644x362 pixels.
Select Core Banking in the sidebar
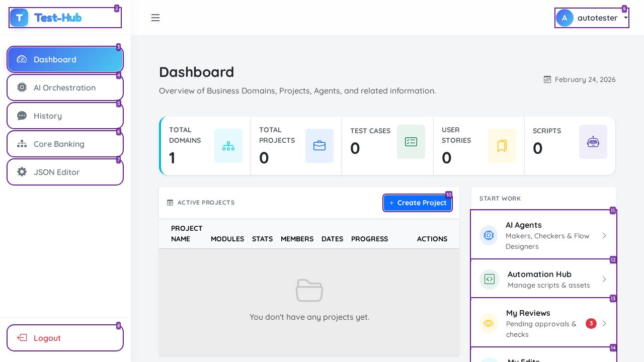click(65, 144)
